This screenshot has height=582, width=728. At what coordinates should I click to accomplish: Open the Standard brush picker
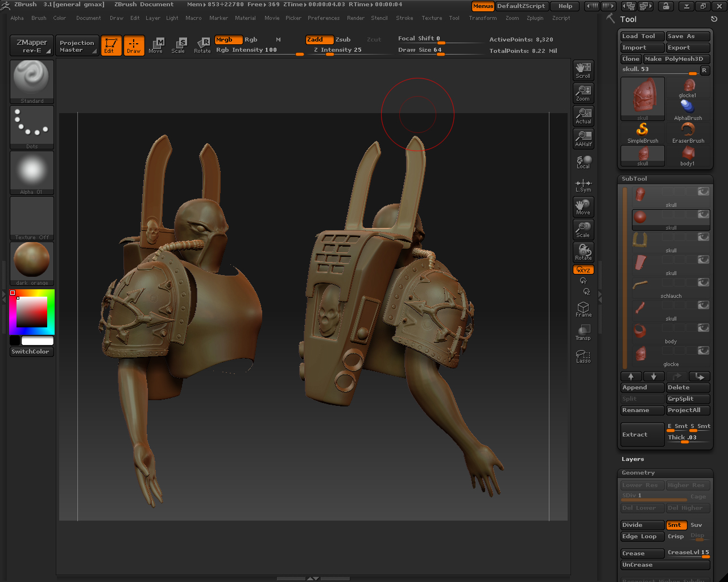(x=32, y=82)
